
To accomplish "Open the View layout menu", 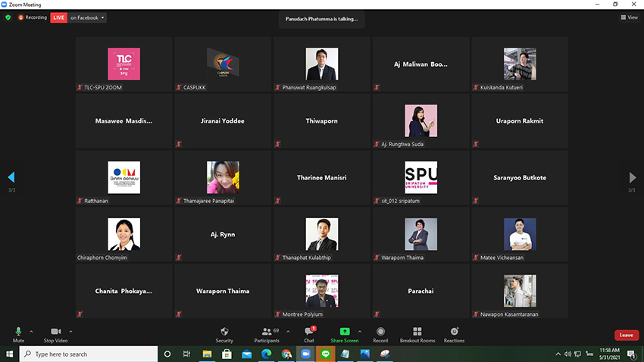I will click(x=629, y=17).
